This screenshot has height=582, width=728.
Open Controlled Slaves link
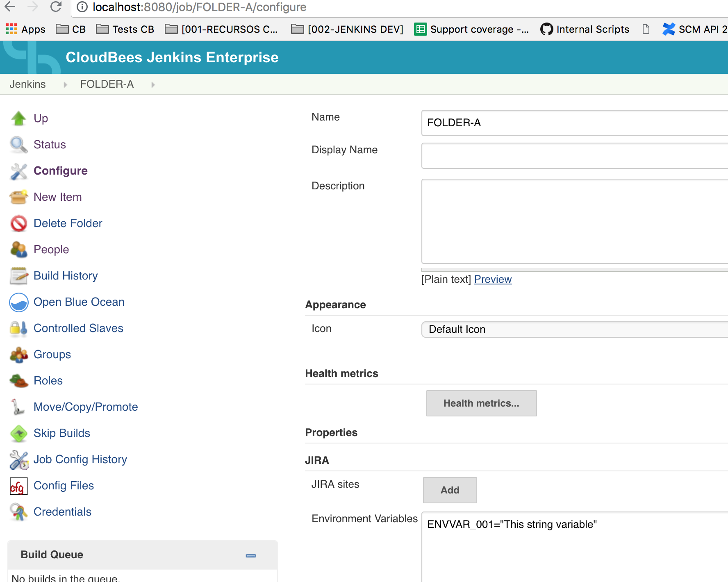[78, 328]
